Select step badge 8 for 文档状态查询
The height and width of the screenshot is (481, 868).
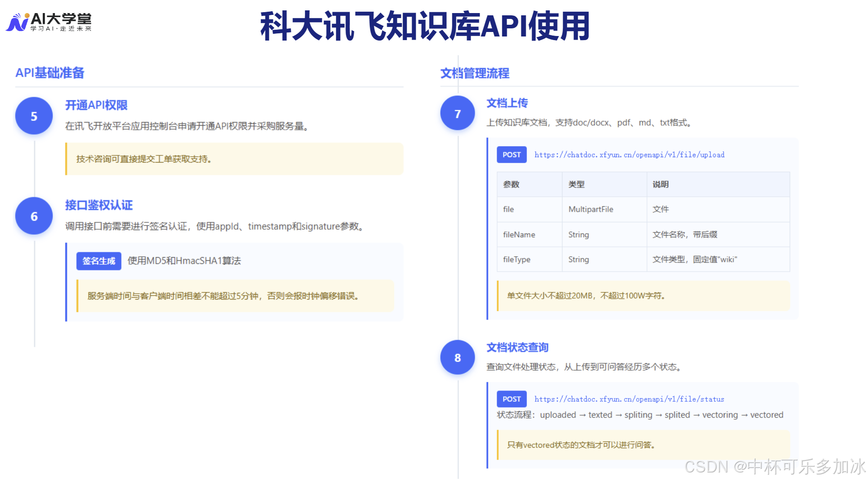(x=457, y=358)
